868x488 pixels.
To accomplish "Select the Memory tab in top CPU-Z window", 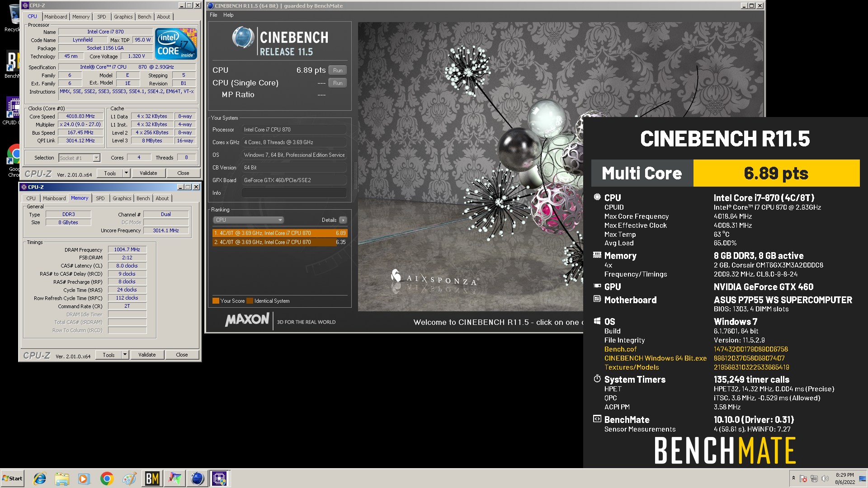I will pos(81,17).
